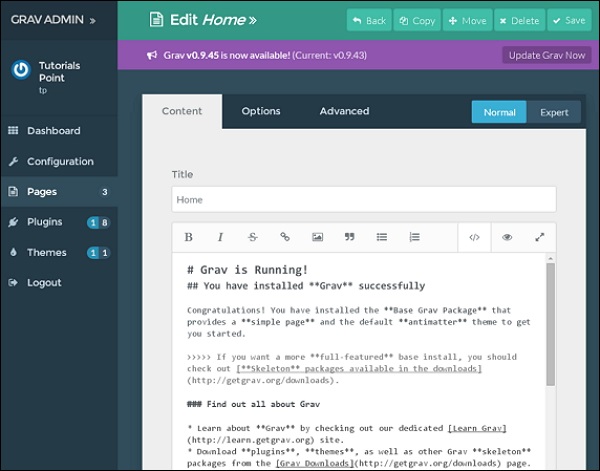
Task: Switch editor to code view
Action: [x=474, y=237]
